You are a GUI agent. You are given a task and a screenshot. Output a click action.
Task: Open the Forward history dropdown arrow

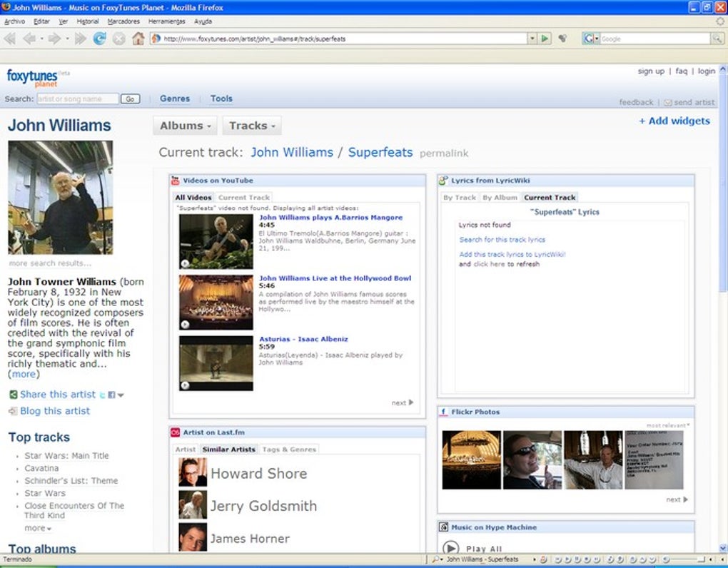67,39
